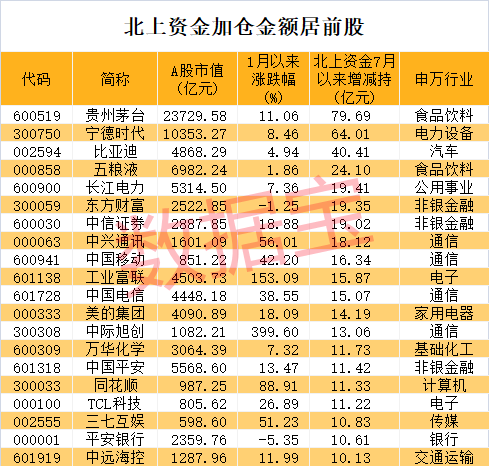Screen dimensions: 489x466
Task: Click the 比亚迪 name cell
Action: click(x=115, y=151)
